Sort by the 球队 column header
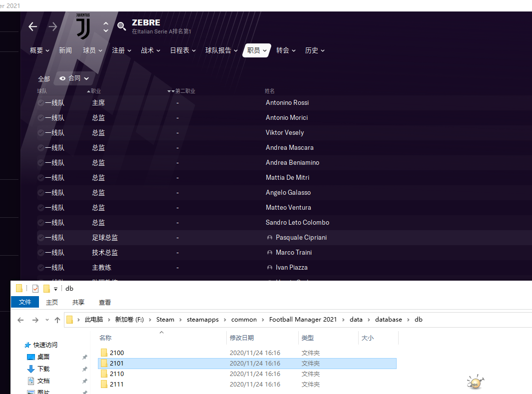Image resolution: width=532 pixels, height=394 pixels. tap(42, 91)
